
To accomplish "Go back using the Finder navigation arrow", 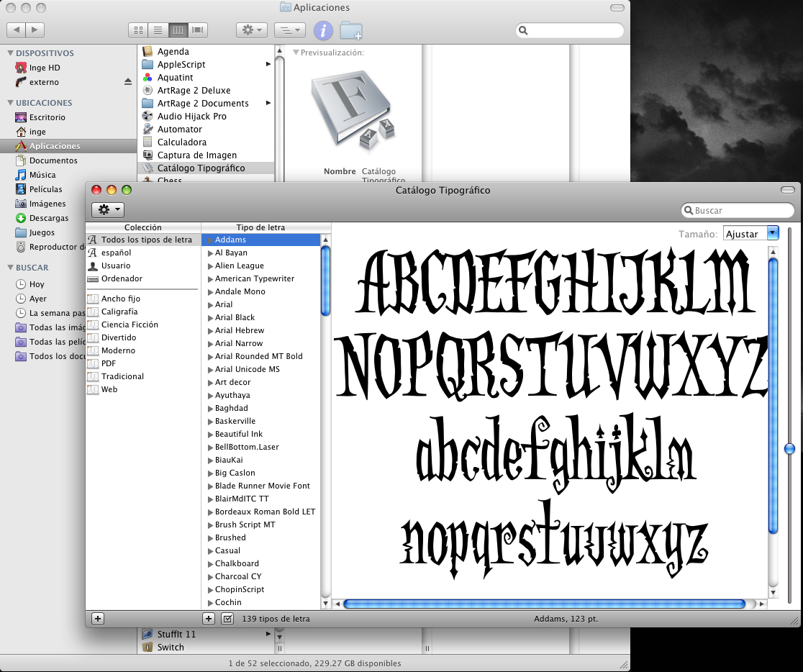I will [16, 30].
